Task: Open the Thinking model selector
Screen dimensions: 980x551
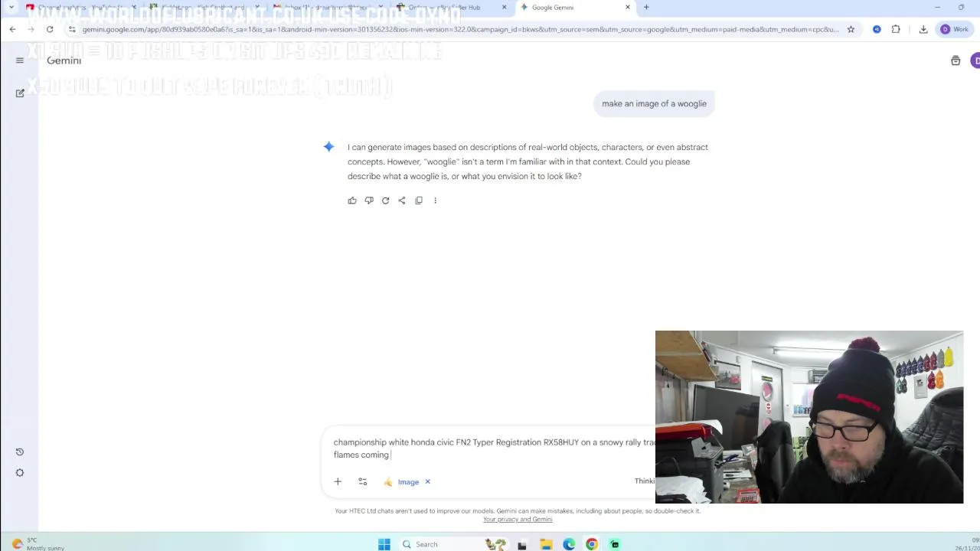Action: (x=645, y=481)
